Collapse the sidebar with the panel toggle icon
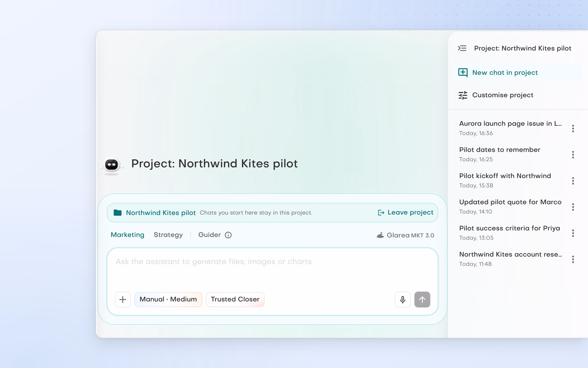The image size is (588, 368). [x=462, y=48]
